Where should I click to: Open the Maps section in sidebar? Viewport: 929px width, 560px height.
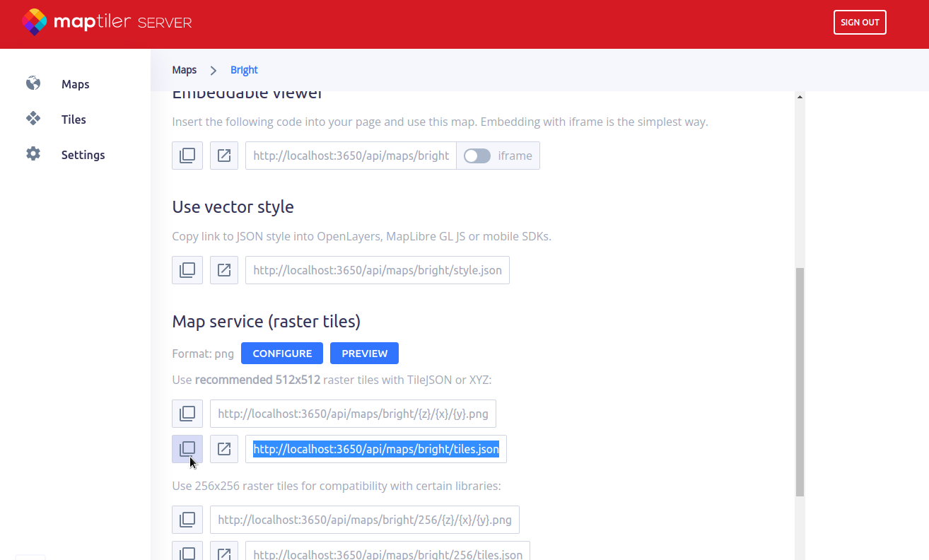[x=75, y=84]
